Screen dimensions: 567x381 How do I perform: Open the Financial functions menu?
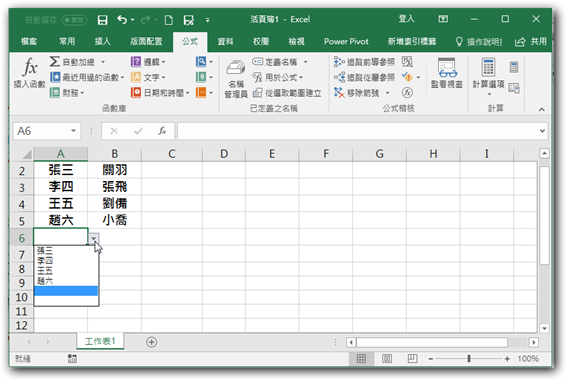point(67,93)
